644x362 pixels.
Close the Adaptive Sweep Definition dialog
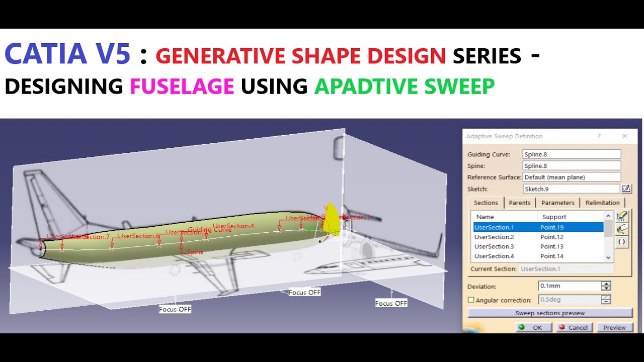624,136
